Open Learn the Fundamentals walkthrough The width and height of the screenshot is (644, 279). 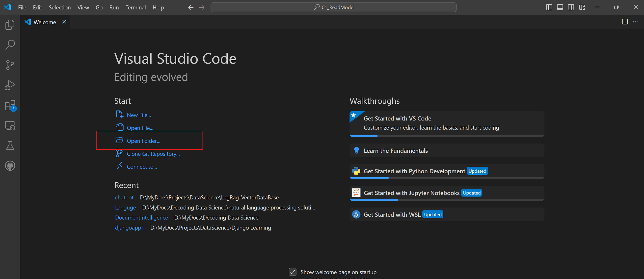(x=447, y=150)
